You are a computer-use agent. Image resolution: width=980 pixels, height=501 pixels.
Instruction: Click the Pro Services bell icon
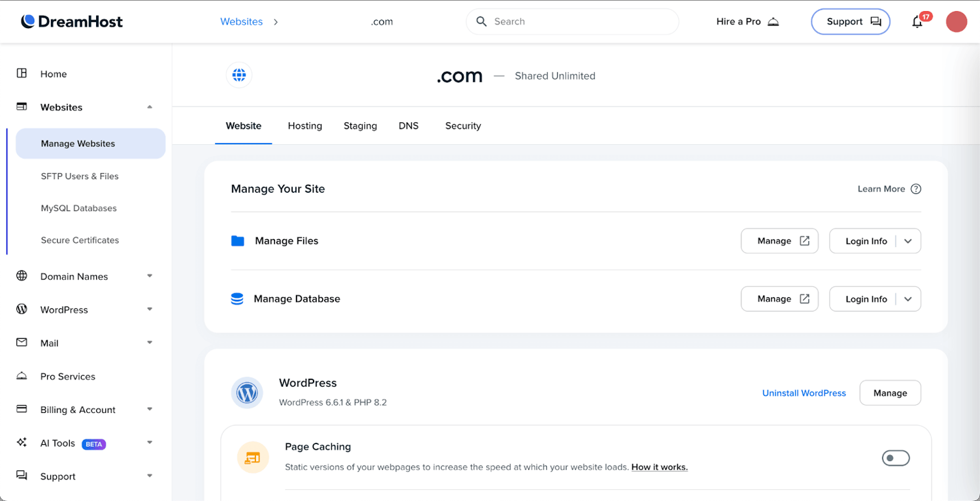22,376
